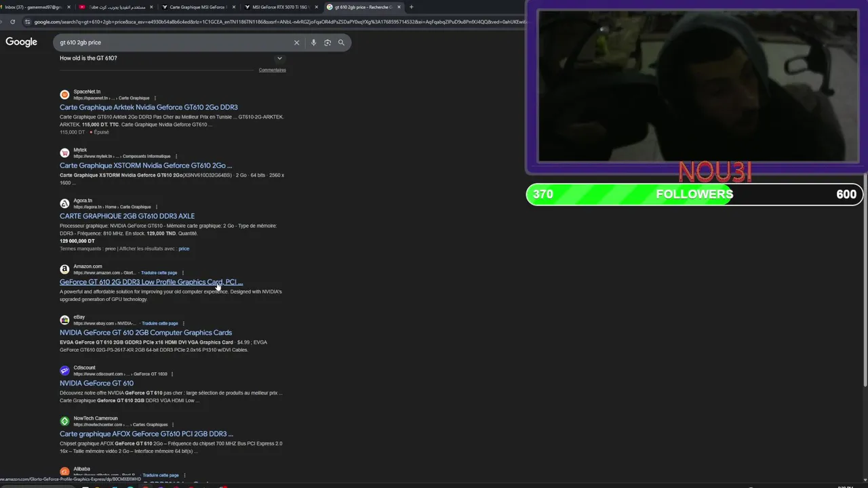Viewport: 868px width, 488px height.
Task: Click the eBay favicon
Action: (x=64, y=320)
